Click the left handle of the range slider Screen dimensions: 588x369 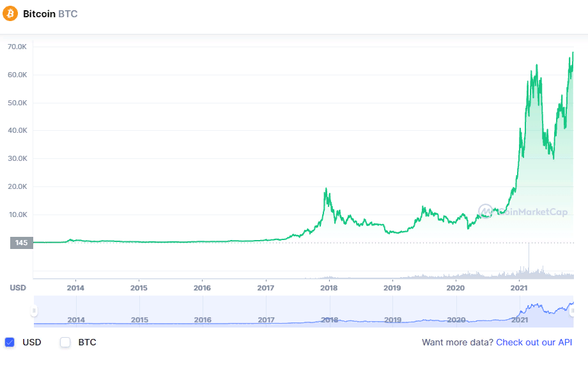tap(35, 311)
